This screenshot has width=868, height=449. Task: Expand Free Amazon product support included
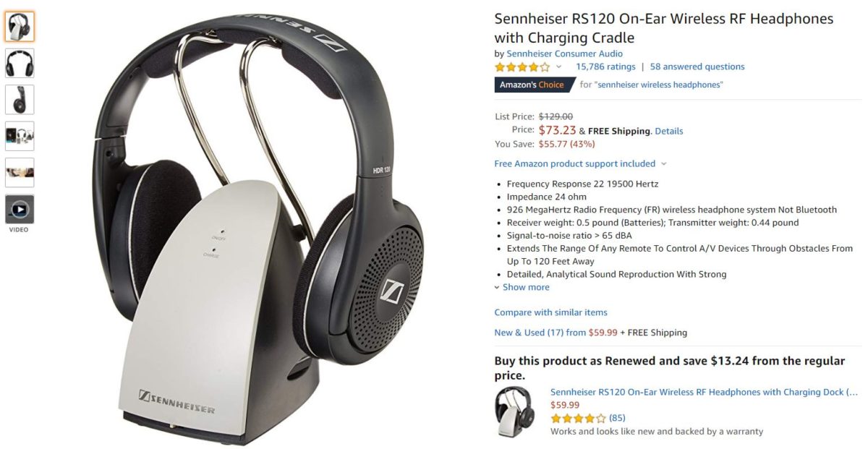[x=580, y=163]
